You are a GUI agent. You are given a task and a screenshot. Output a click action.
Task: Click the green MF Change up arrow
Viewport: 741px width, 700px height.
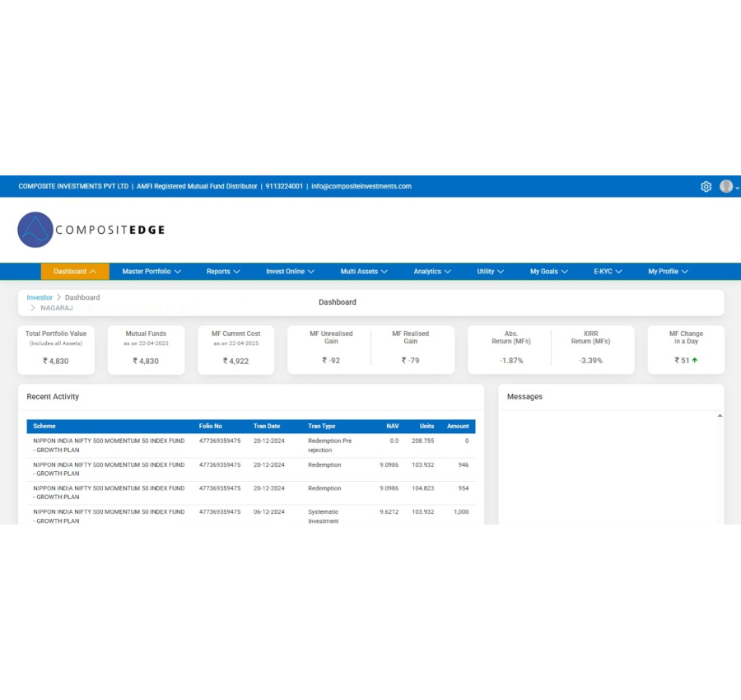[x=695, y=361]
